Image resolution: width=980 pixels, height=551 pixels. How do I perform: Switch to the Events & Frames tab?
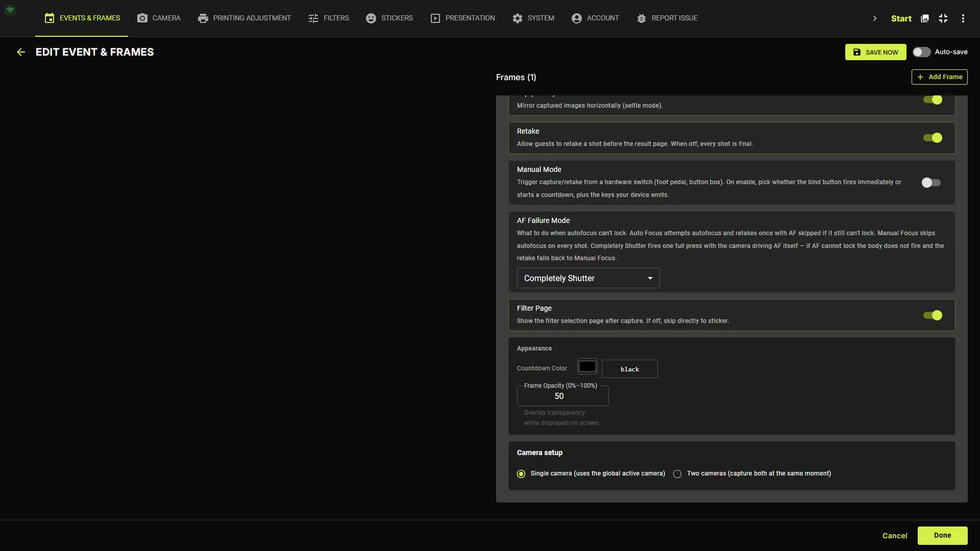pyautogui.click(x=82, y=18)
